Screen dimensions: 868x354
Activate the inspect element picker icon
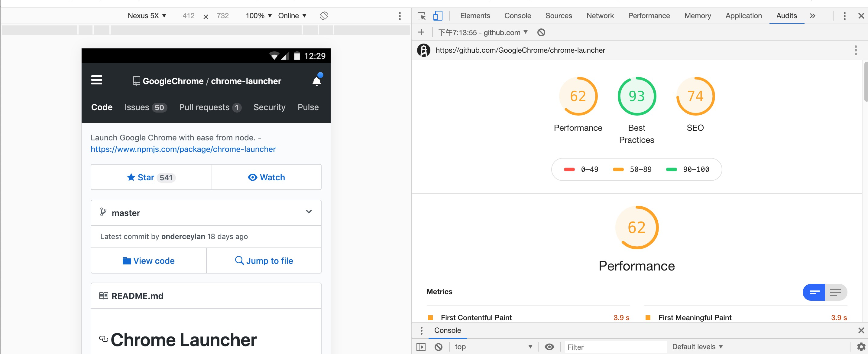point(421,16)
